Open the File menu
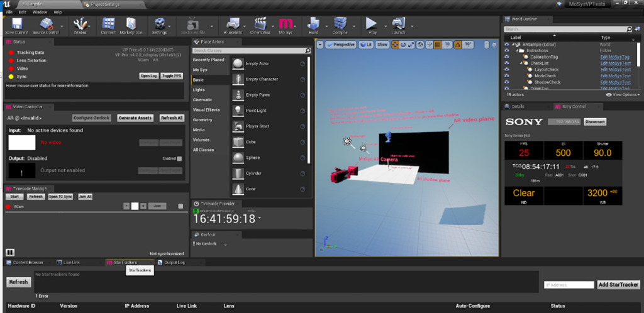This screenshot has width=644, height=313. (x=10, y=13)
